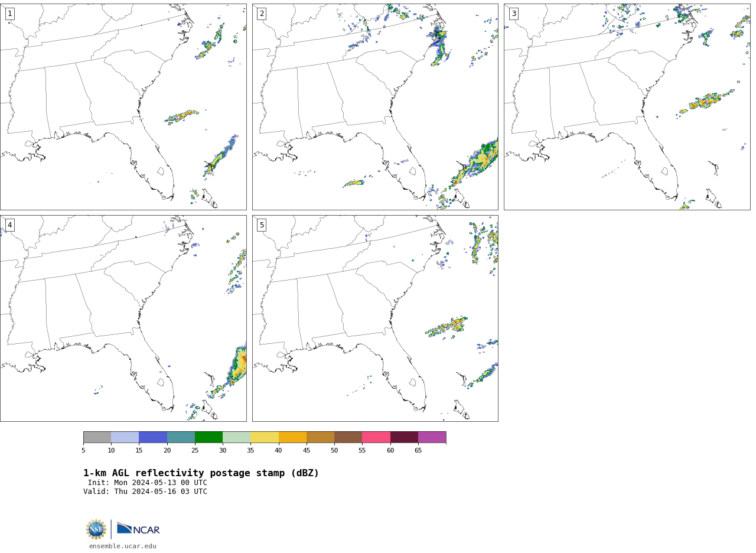Screen dimensions: 756x553
Task: Click the NCAR logo
Action: pyautogui.click(x=138, y=529)
